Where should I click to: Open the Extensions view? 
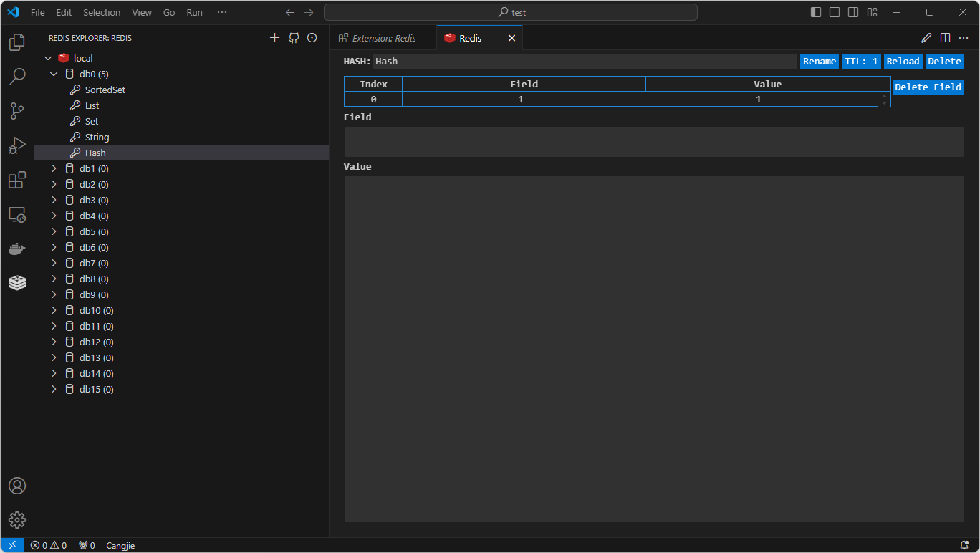point(17,180)
